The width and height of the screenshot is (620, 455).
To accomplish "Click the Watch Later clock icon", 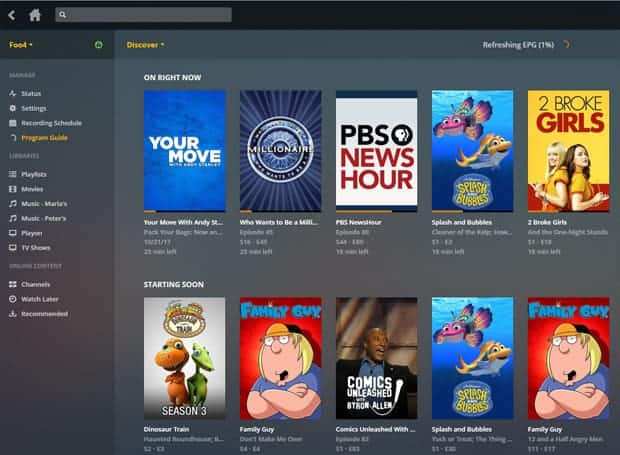I will pyautogui.click(x=13, y=299).
